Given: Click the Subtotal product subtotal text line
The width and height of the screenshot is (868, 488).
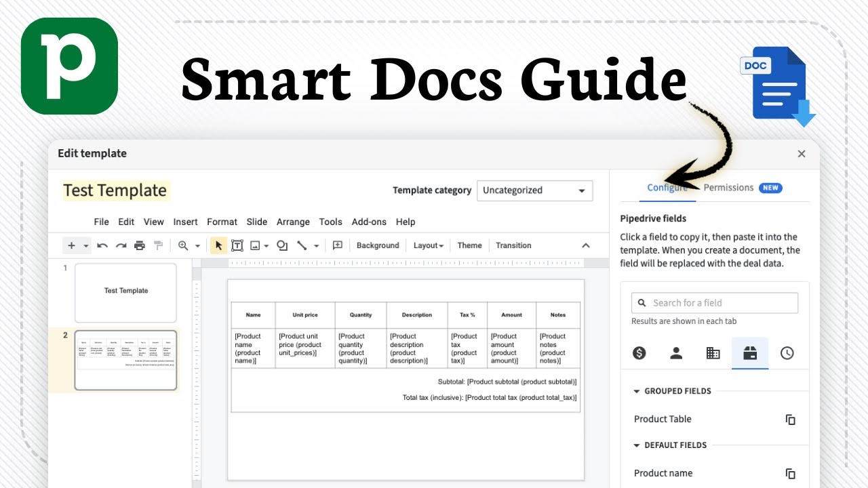Looking at the screenshot, I should [x=507, y=382].
